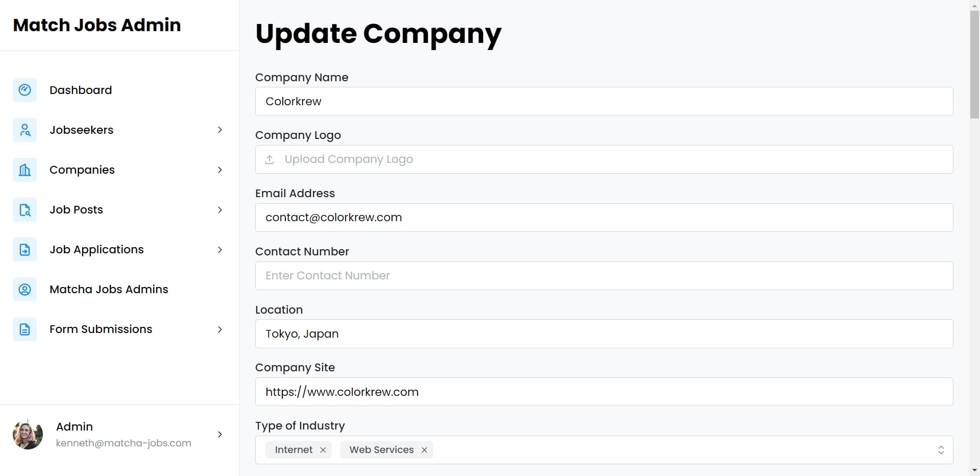Click the Job Applications file icon
Image resolution: width=980 pixels, height=476 pixels.
pos(24,249)
